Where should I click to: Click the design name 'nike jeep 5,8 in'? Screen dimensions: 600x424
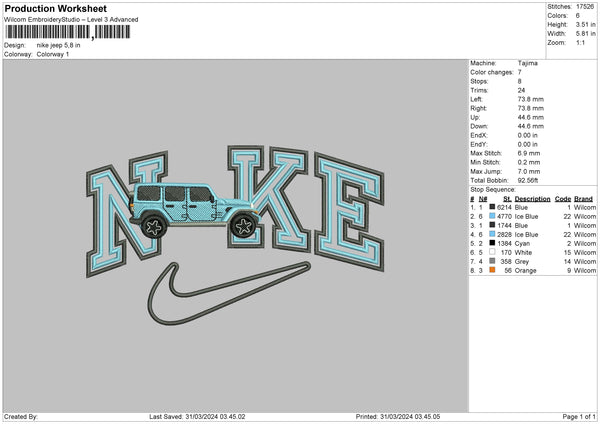[x=59, y=45]
